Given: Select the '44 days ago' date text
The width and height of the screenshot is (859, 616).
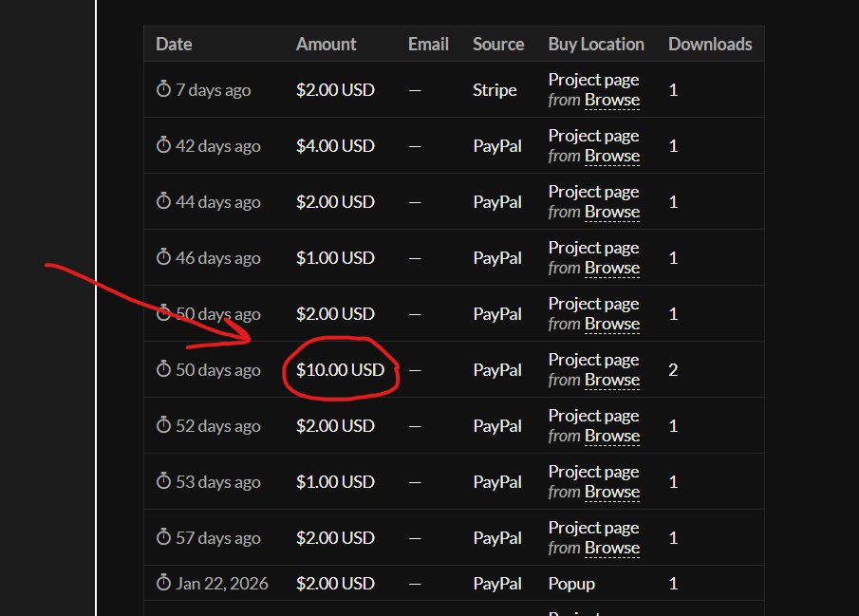Looking at the screenshot, I should [218, 201].
